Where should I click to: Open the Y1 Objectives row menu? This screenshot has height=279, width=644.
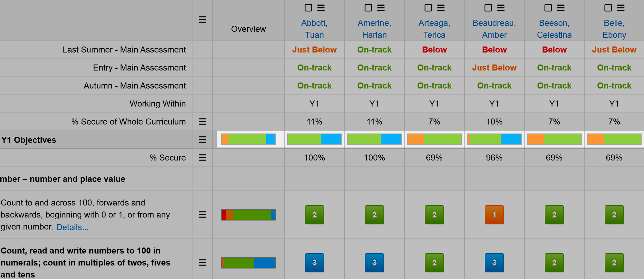[x=202, y=139]
